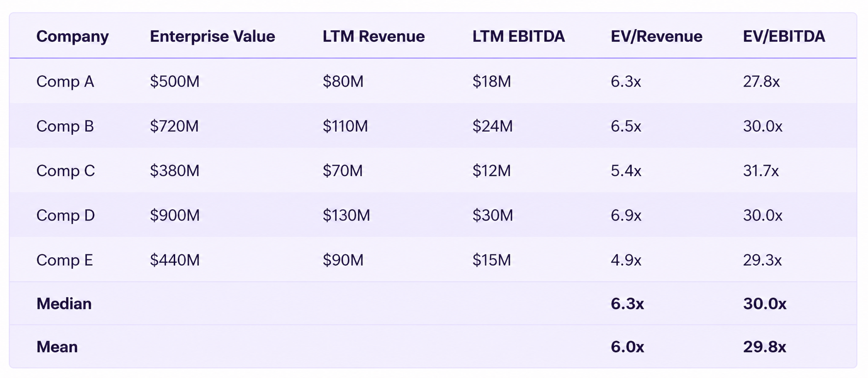
Task: Select the Enterprise Value column header
Action: (213, 37)
